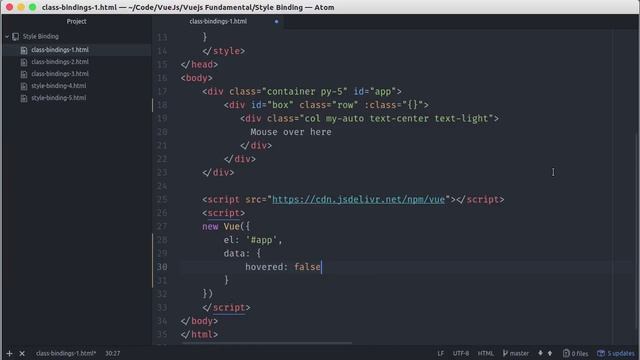Select the class-bindings-1.html editor tab

[218, 21]
